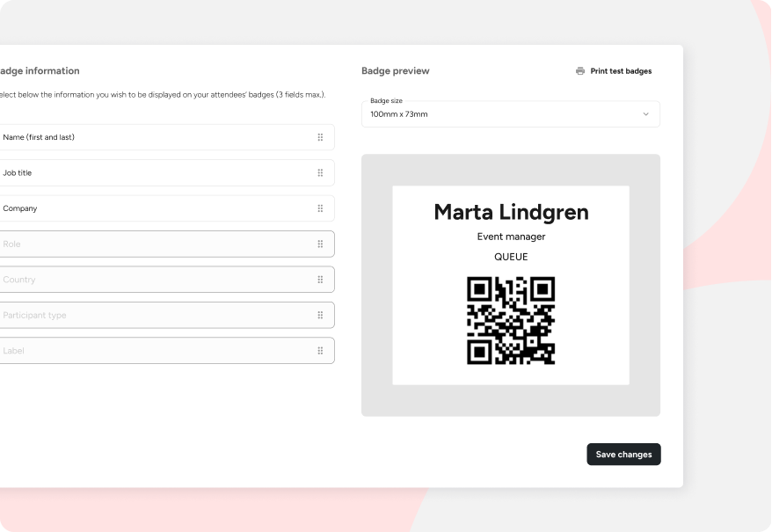Click drag handle on Role row
Screen dimensions: 772x532
click(321, 244)
